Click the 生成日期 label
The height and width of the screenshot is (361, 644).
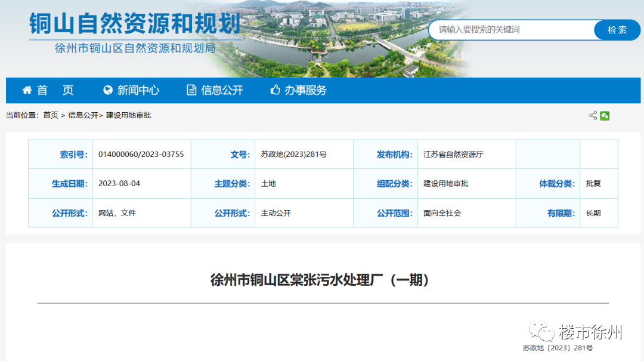point(69,184)
